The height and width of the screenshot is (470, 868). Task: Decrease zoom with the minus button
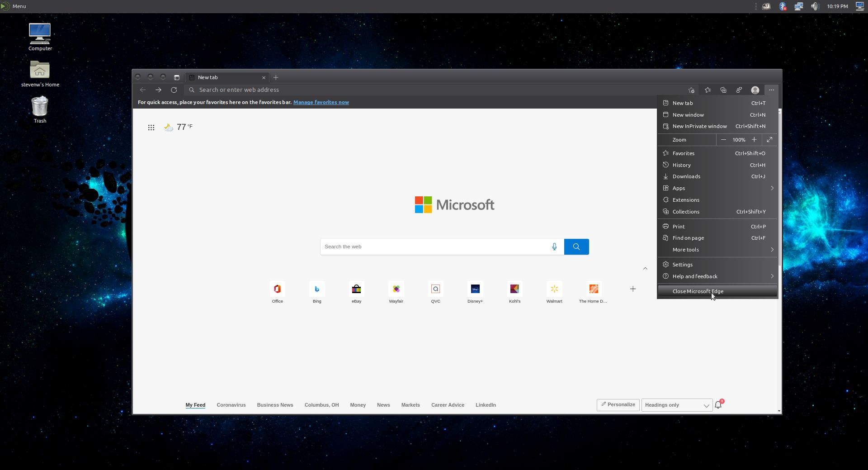[x=723, y=140]
